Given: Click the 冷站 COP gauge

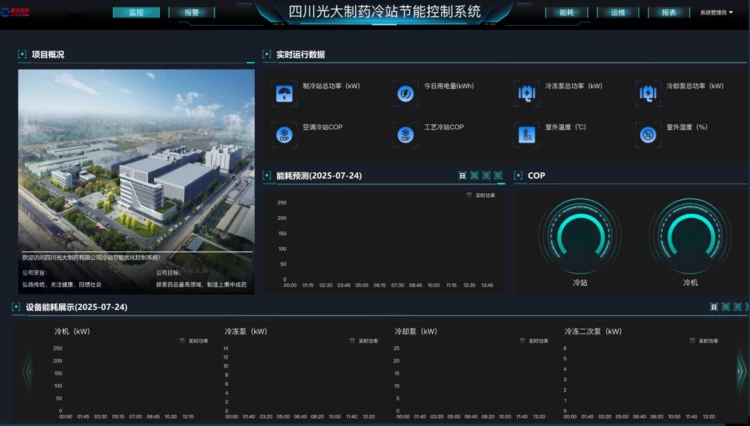Looking at the screenshot, I should [580, 238].
